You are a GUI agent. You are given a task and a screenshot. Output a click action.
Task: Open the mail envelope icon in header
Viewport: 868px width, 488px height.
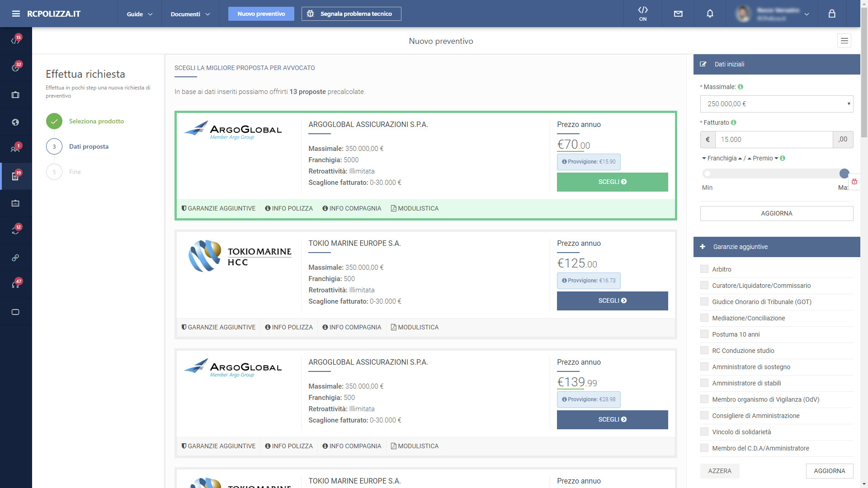pyautogui.click(x=678, y=14)
